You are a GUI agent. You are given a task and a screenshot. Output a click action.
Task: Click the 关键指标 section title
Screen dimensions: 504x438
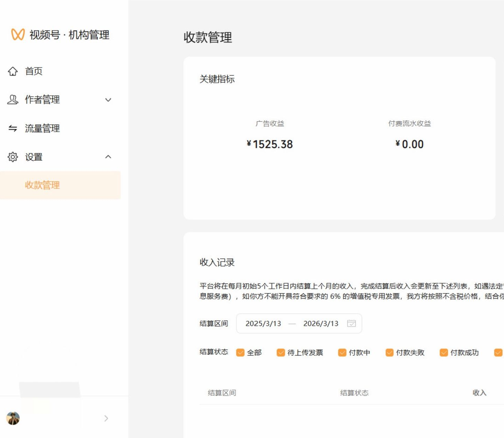pos(217,79)
